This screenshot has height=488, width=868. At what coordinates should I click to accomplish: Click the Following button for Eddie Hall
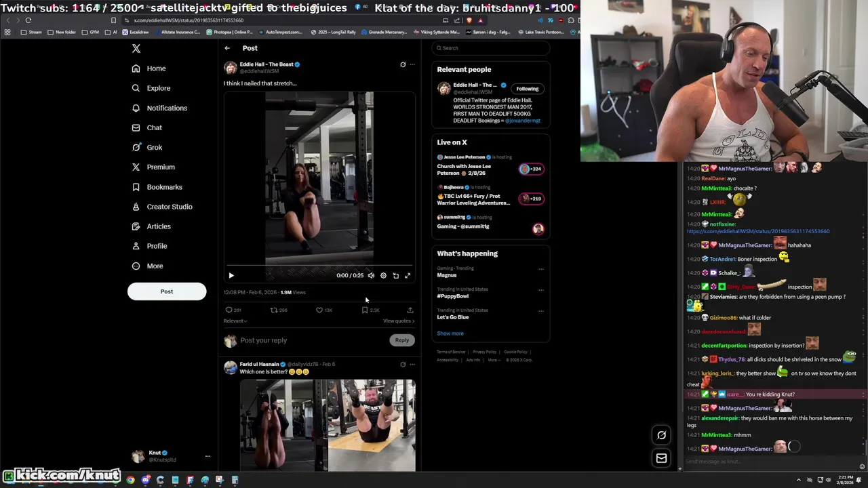[x=527, y=89]
